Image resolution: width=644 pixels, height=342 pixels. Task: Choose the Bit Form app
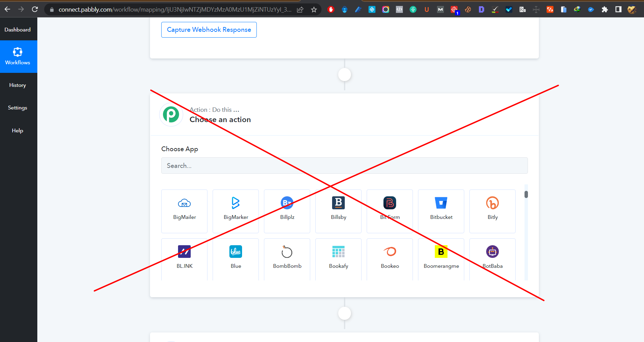coord(390,211)
